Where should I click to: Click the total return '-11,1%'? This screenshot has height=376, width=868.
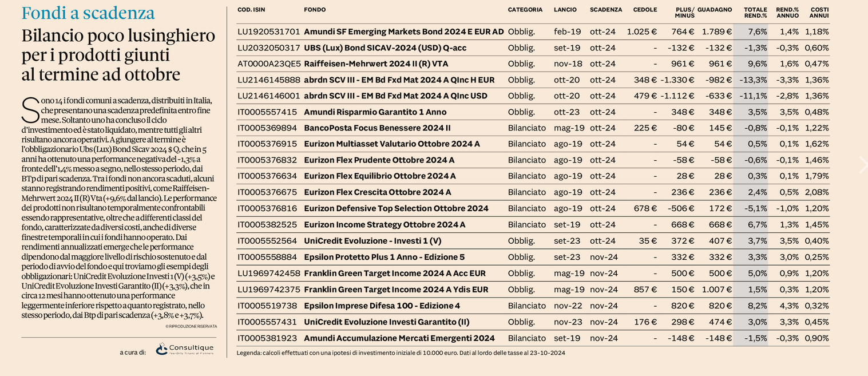753,96
